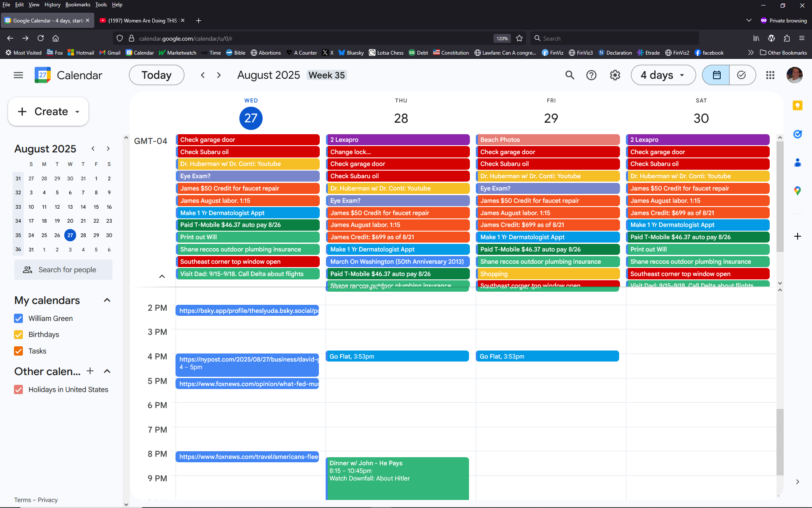Open the Settings gear menu
The height and width of the screenshot is (508, 812).
tap(614, 75)
